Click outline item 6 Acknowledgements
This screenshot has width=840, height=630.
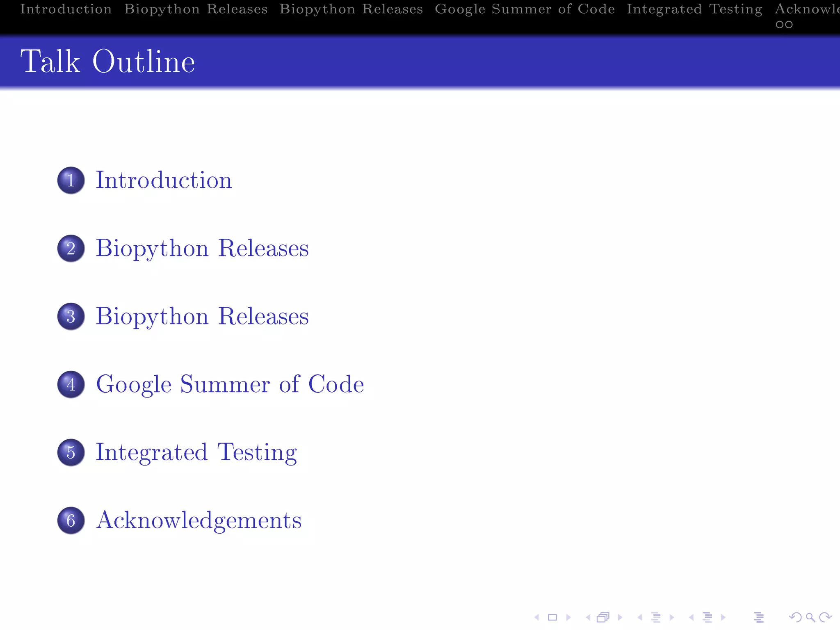pyautogui.click(x=199, y=520)
